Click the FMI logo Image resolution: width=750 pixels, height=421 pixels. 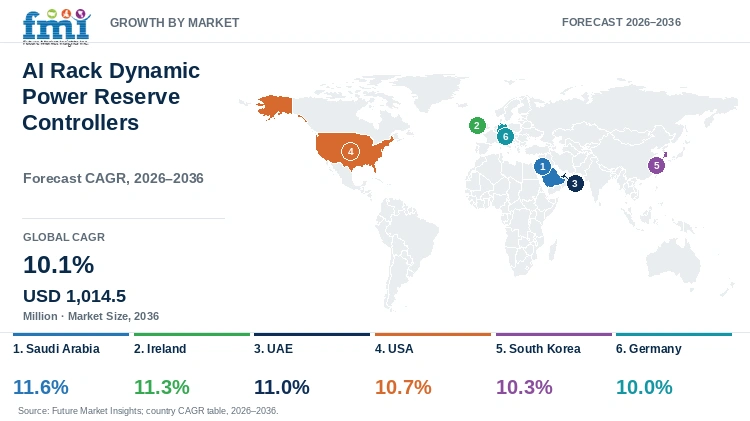pos(56,27)
